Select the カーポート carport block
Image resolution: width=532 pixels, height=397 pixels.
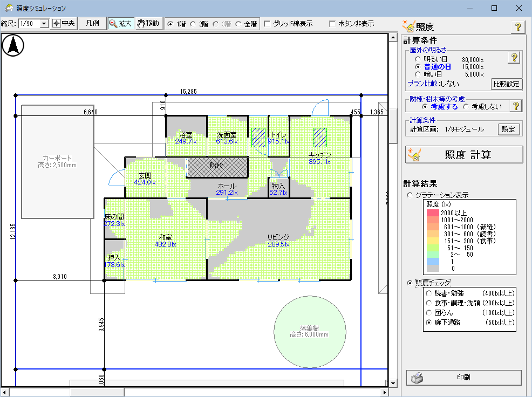pos(58,162)
